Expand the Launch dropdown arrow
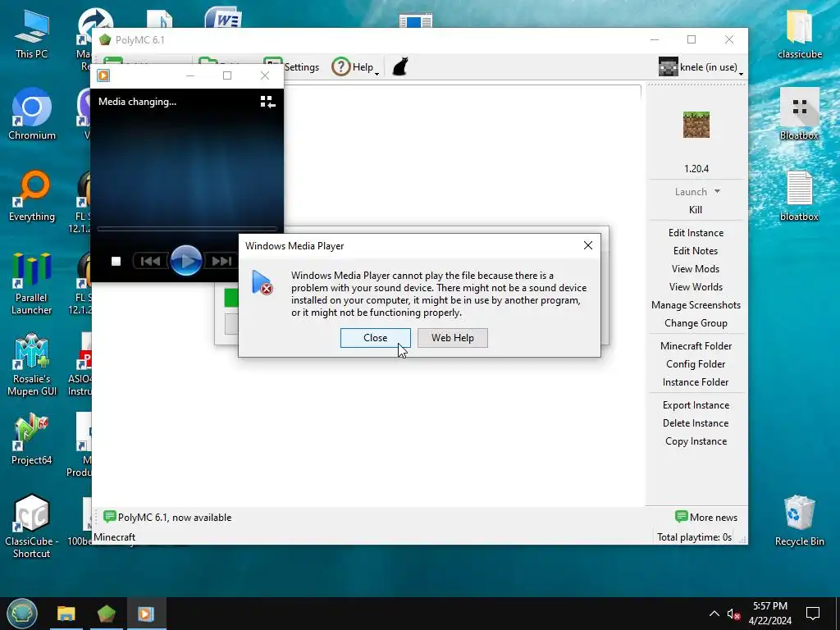 (717, 191)
